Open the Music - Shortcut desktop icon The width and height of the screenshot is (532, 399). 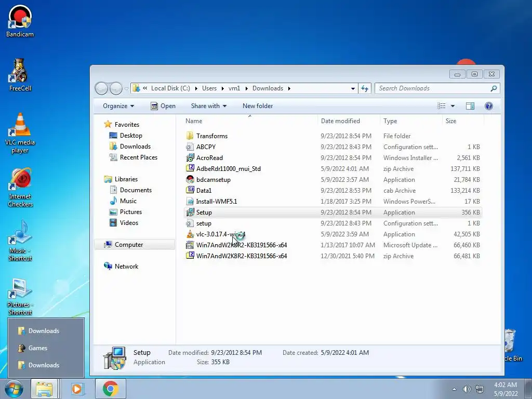pyautogui.click(x=20, y=241)
